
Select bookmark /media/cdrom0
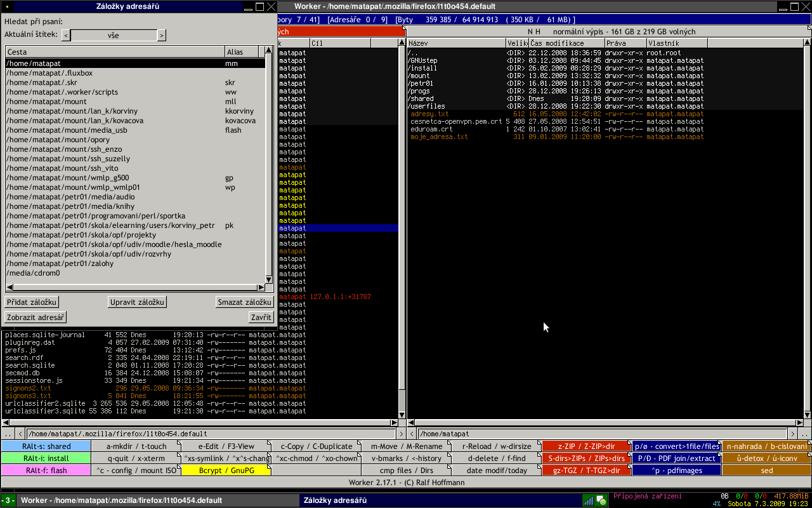click(x=135, y=273)
